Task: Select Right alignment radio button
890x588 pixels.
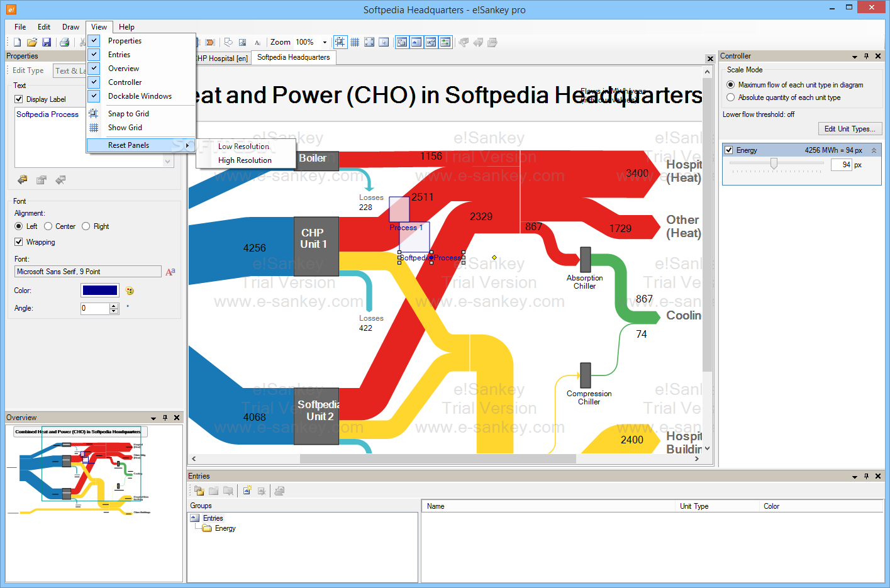Action: (x=86, y=226)
